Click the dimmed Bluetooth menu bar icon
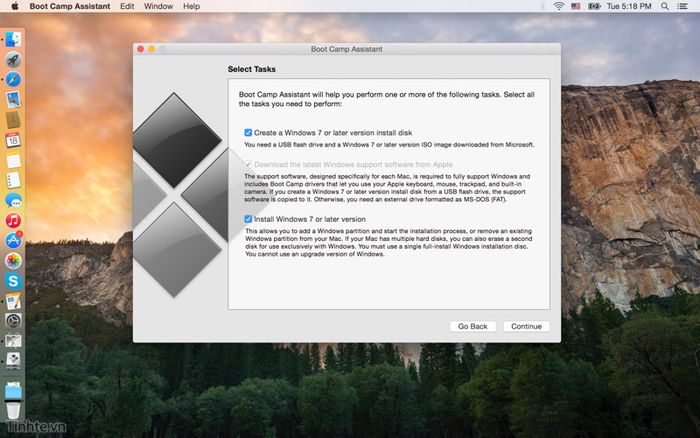 (543, 6)
